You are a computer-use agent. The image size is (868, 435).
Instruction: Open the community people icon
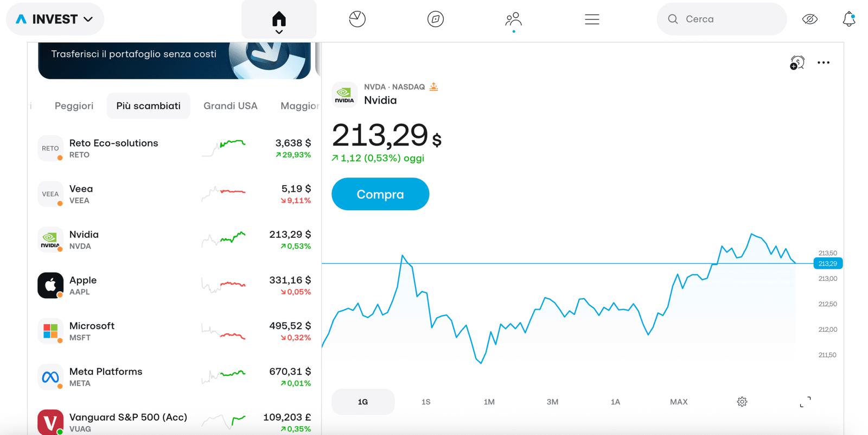pyautogui.click(x=513, y=20)
